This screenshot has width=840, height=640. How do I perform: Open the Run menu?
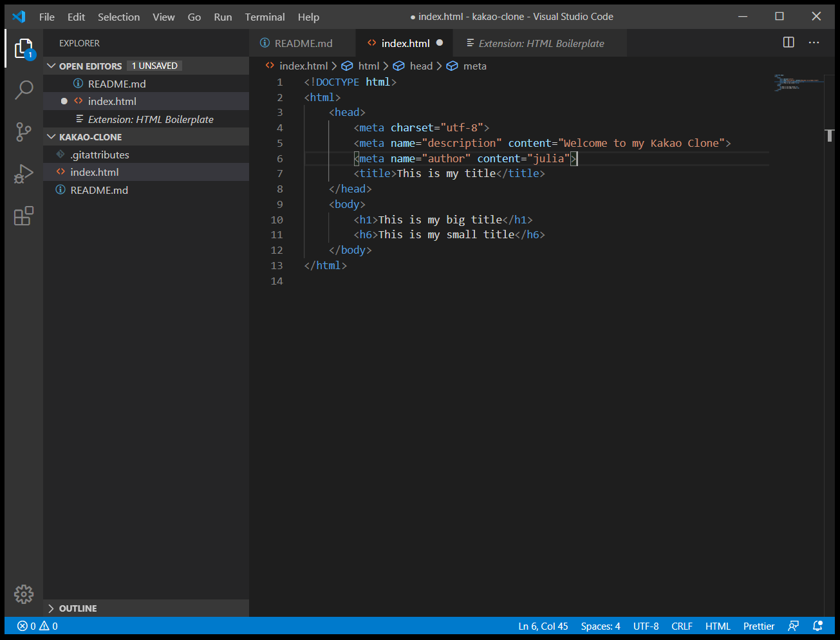coord(223,17)
